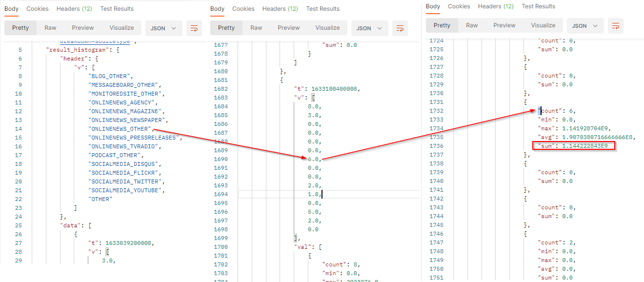Click "ONLINENEWS_OTHER" entry in header list
The width and height of the screenshot is (644, 282).
tap(120, 129)
